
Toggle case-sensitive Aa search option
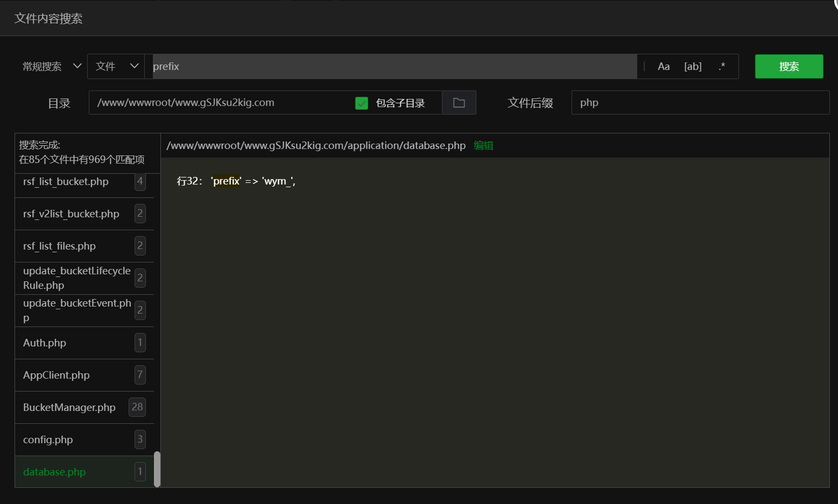pos(664,67)
